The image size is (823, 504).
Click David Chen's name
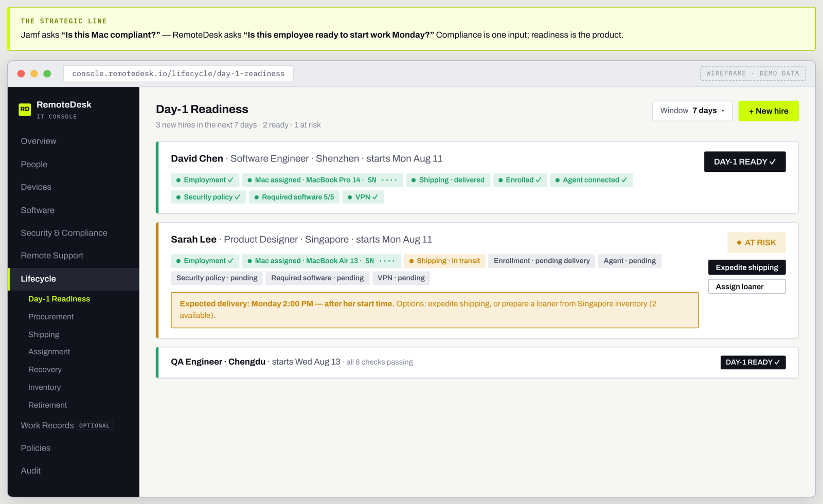pyautogui.click(x=197, y=158)
